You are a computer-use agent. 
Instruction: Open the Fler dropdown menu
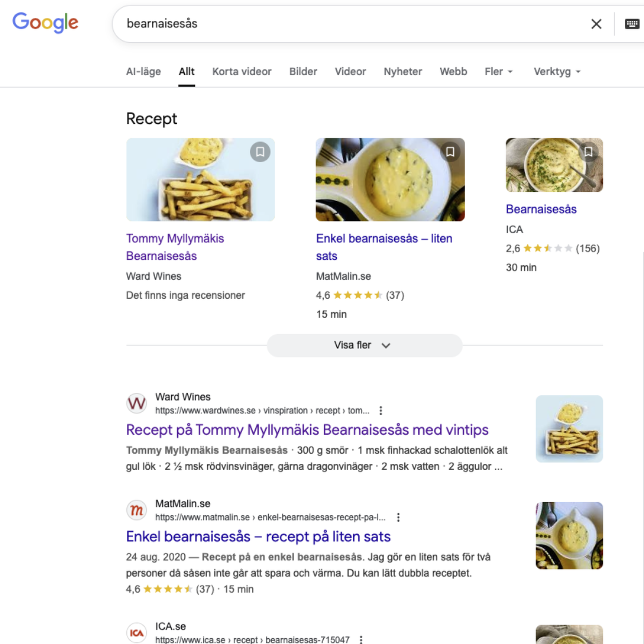pyautogui.click(x=498, y=72)
